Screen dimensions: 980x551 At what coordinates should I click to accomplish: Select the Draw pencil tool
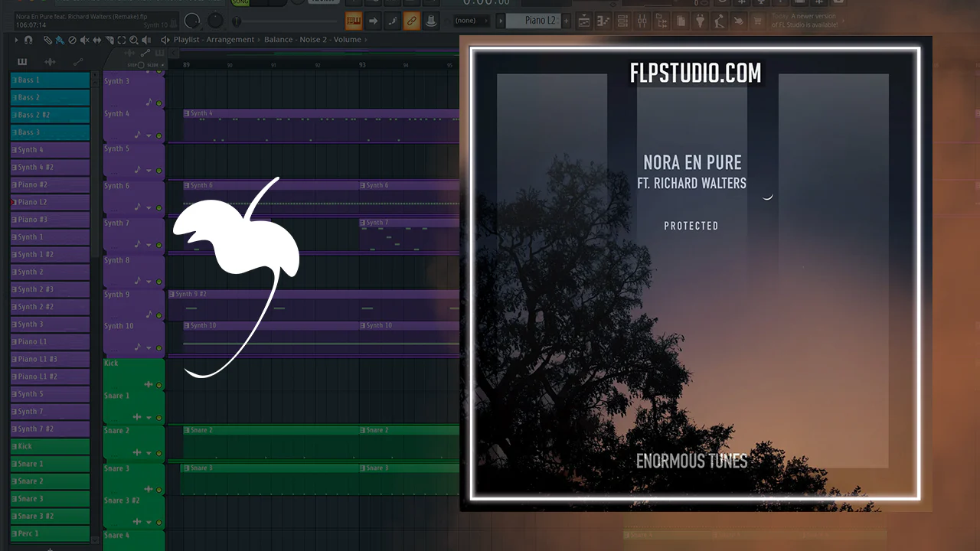pyautogui.click(x=47, y=40)
